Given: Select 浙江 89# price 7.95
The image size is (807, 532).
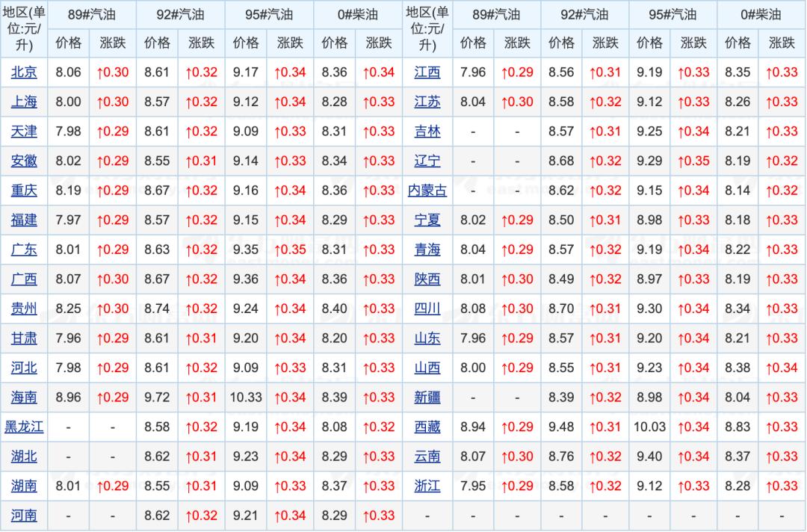Looking at the screenshot, I should click(473, 486).
